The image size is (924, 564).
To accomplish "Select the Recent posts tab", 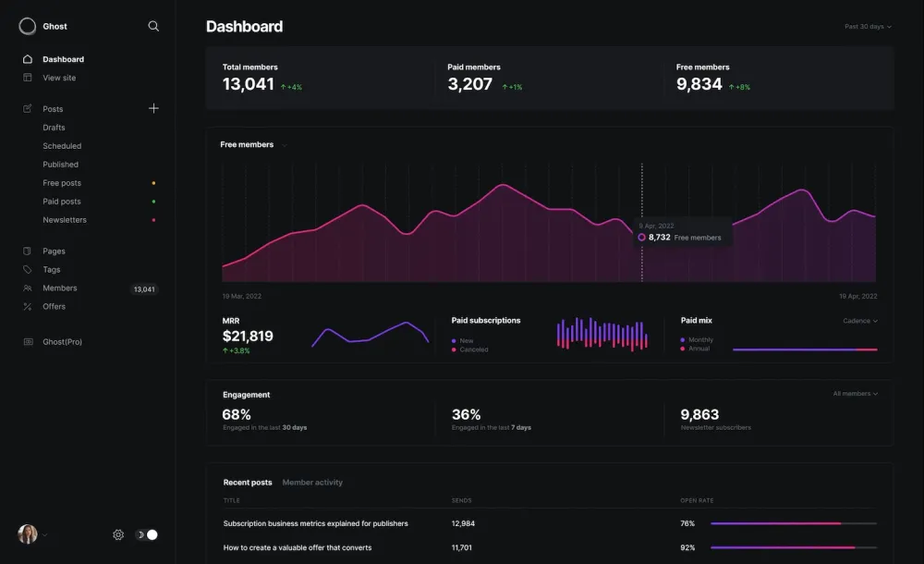I will click(x=247, y=482).
